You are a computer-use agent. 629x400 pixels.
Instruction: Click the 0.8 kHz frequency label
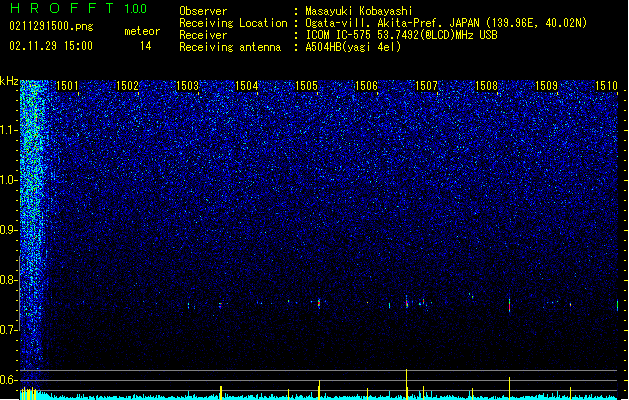9,280
